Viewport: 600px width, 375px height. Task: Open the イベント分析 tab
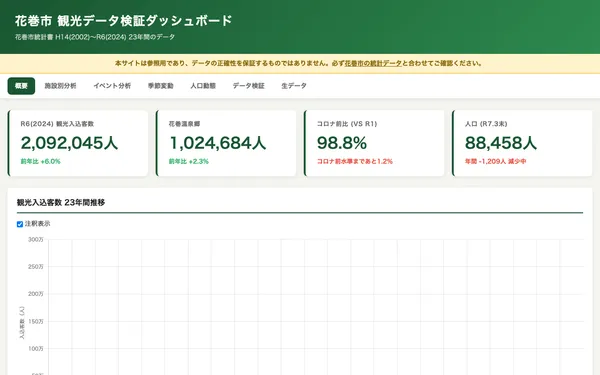tap(112, 86)
